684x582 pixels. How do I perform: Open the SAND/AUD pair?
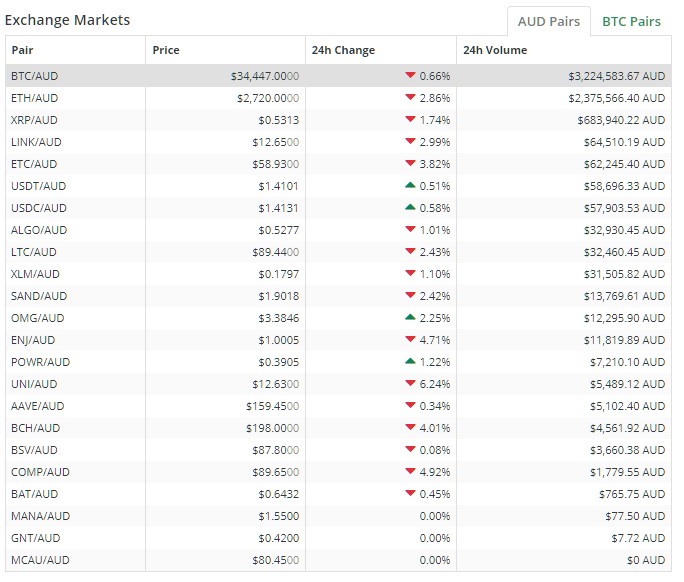(39, 296)
